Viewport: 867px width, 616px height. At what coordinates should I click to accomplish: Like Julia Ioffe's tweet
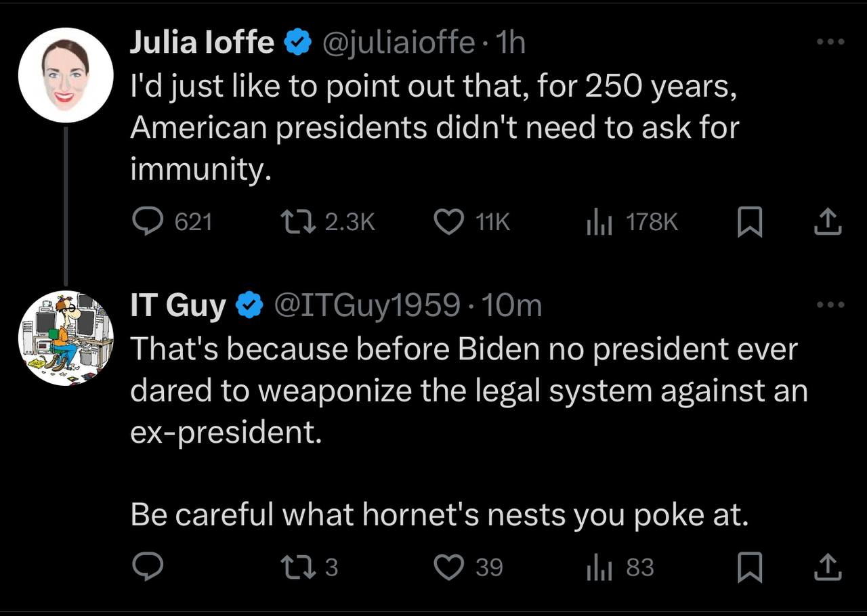point(448,222)
